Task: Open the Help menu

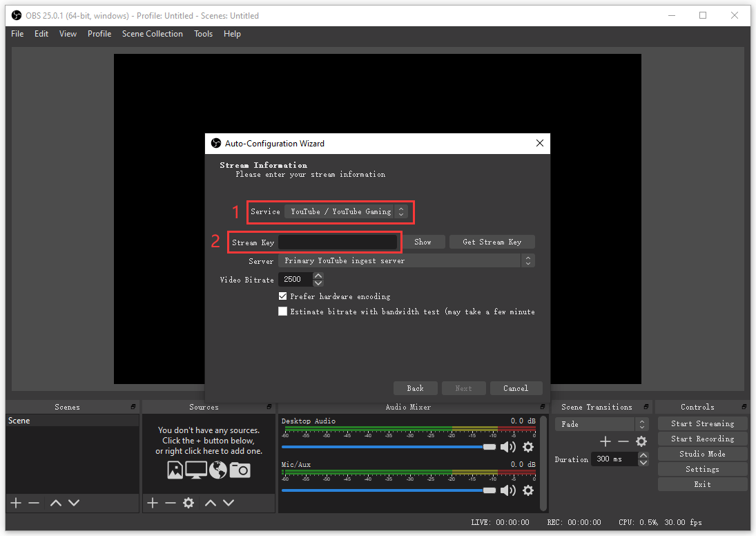Action: (x=232, y=34)
